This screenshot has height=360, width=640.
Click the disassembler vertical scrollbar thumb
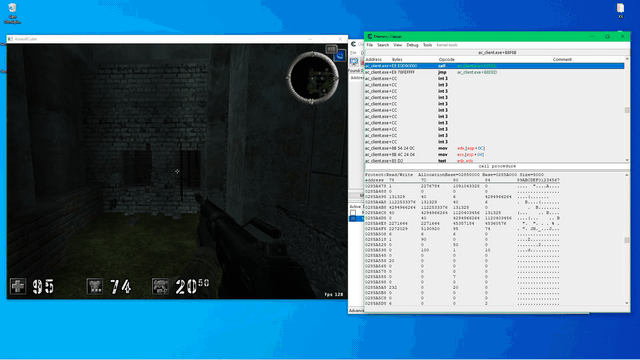[627, 110]
